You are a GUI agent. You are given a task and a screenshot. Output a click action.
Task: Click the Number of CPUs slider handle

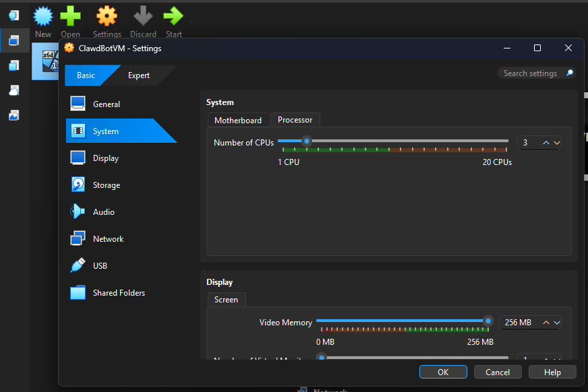pyautogui.click(x=307, y=141)
